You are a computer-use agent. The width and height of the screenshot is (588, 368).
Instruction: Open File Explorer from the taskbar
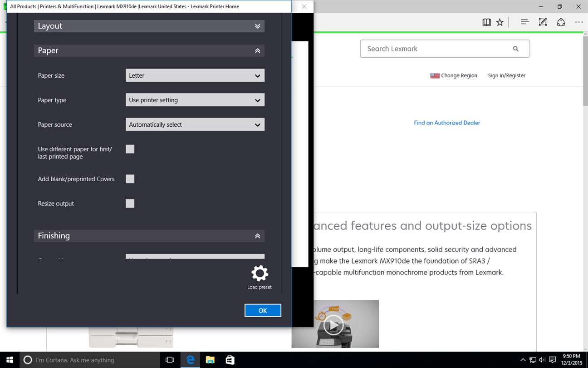coord(210,360)
